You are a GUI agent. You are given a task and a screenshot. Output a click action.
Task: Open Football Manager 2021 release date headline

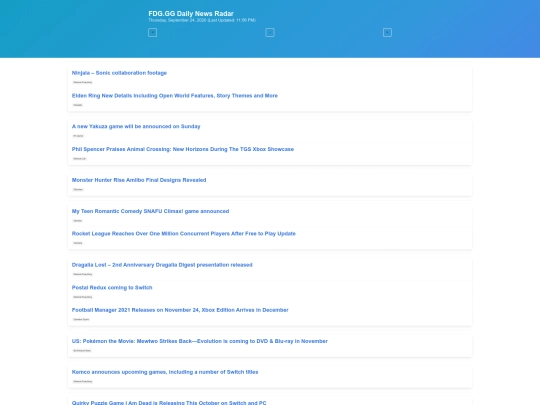point(180,310)
